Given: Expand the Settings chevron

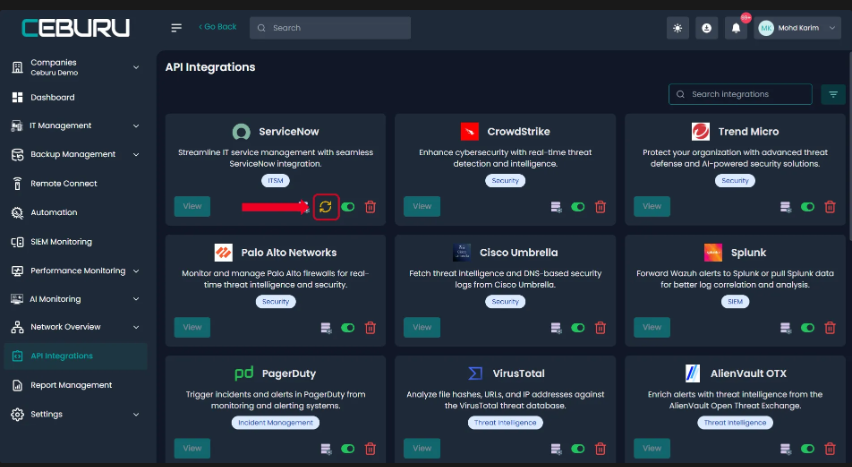Looking at the screenshot, I should click(136, 414).
